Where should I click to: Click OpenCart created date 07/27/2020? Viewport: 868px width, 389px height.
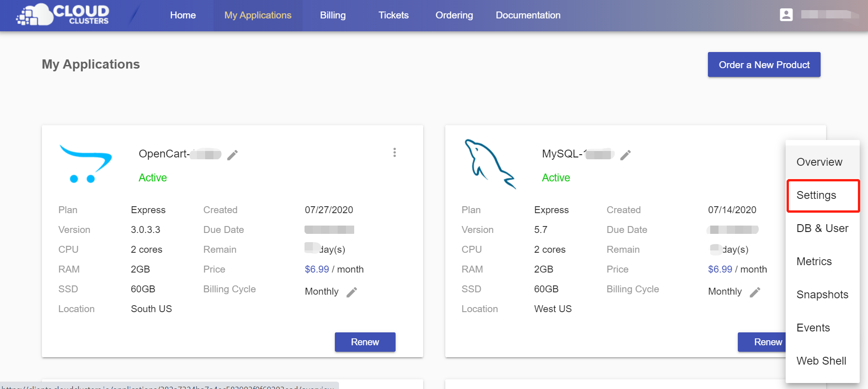(329, 210)
